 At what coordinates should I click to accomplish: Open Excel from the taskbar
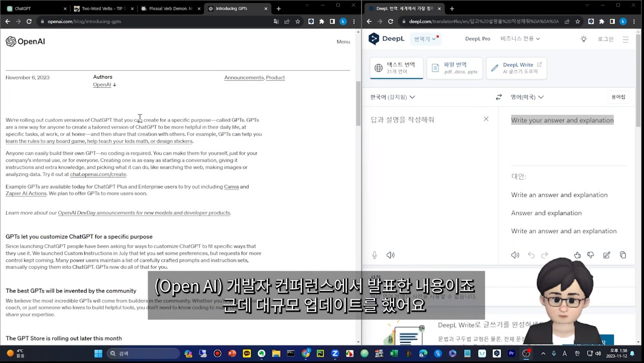(394, 353)
